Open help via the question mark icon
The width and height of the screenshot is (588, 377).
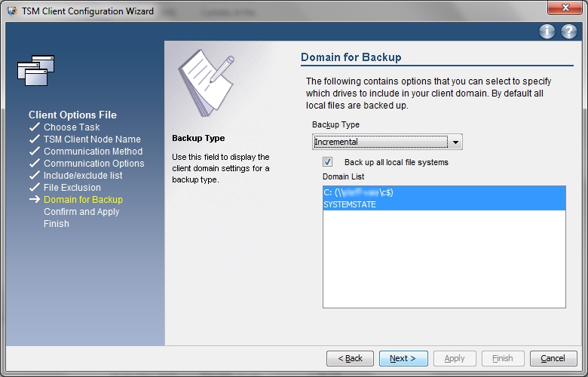click(x=569, y=32)
